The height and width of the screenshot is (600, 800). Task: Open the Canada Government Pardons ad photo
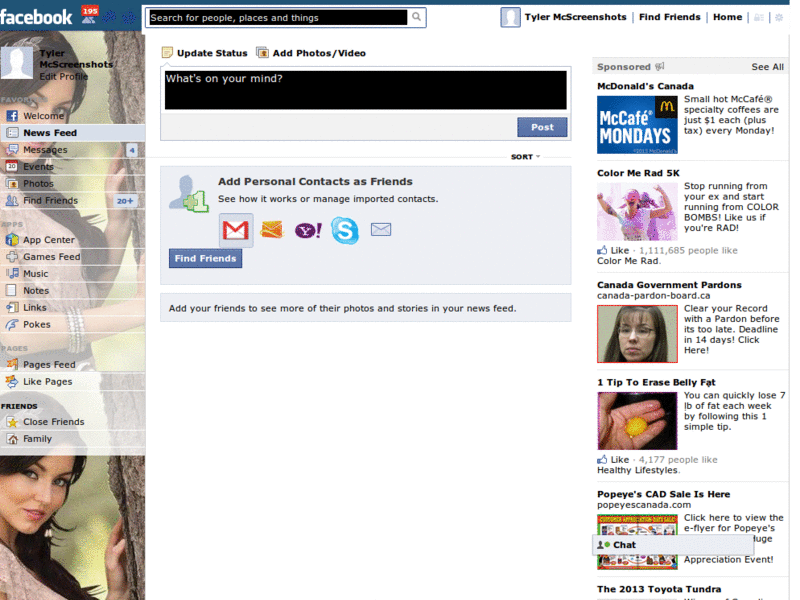637,334
